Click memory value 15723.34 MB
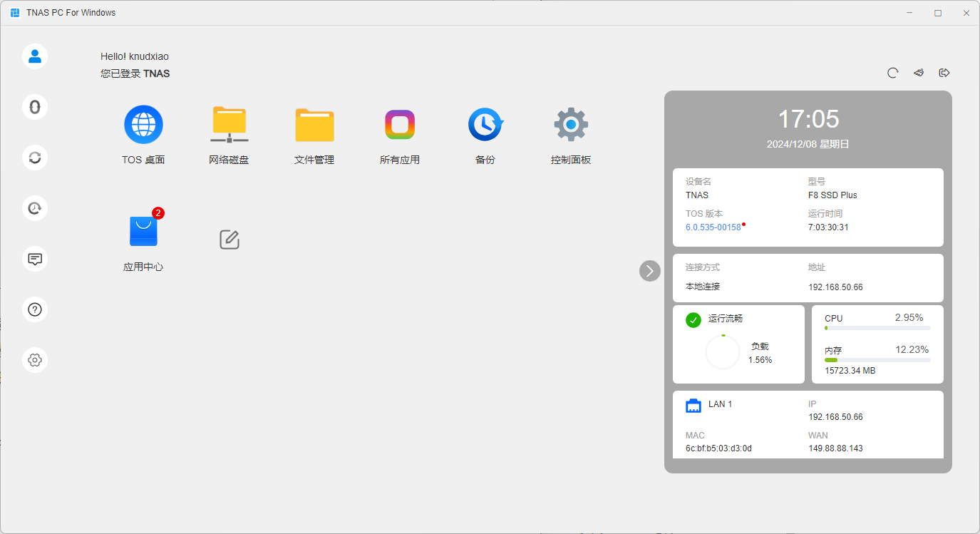This screenshot has width=980, height=534. tap(850, 371)
